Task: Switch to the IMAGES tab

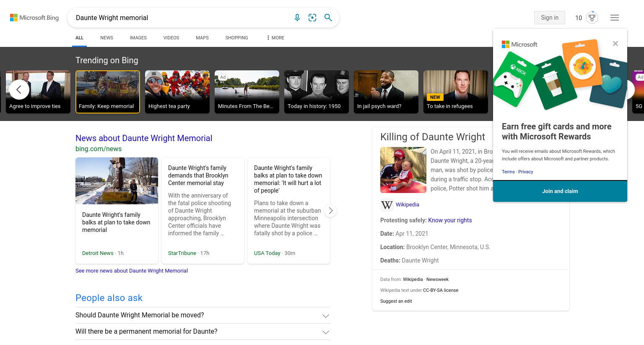Action: pyautogui.click(x=138, y=38)
